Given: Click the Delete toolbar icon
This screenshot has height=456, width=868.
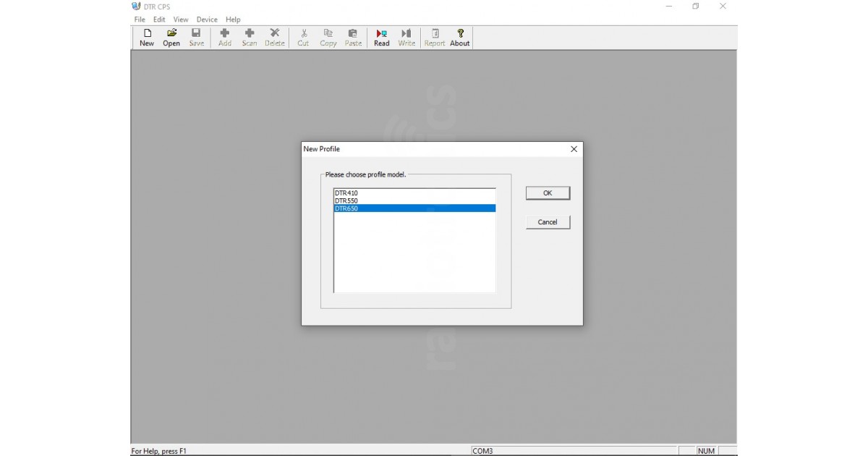Looking at the screenshot, I should [274, 37].
